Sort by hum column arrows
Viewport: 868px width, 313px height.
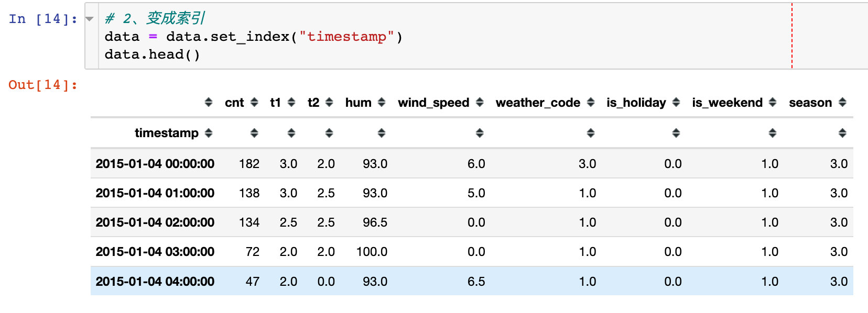382,103
